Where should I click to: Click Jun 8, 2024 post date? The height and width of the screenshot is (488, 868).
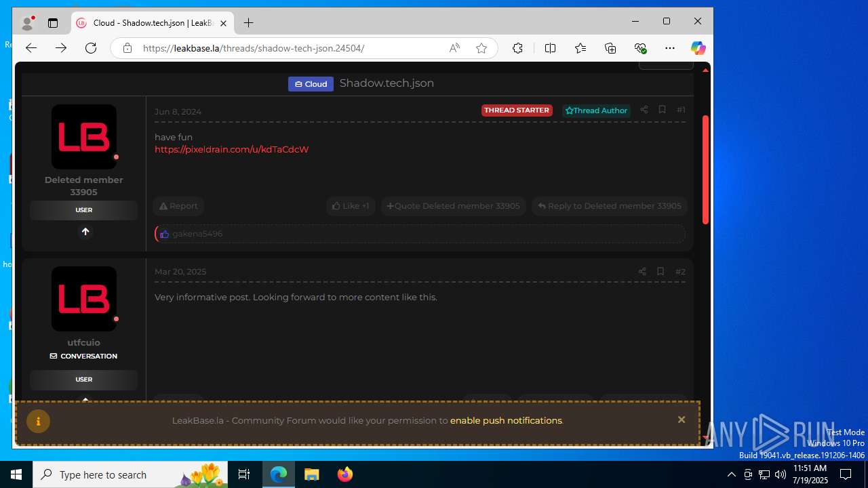point(178,112)
